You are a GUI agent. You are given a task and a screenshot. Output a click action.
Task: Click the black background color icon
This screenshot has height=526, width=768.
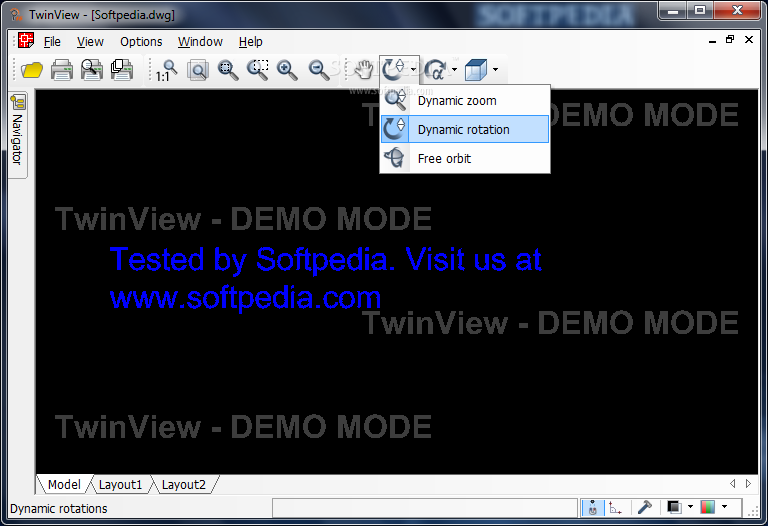[x=674, y=507]
